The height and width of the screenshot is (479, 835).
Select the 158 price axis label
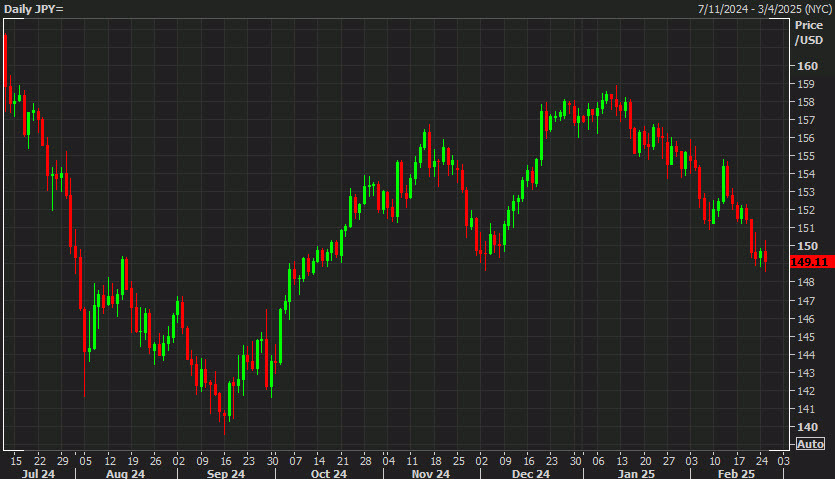(806, 102)
